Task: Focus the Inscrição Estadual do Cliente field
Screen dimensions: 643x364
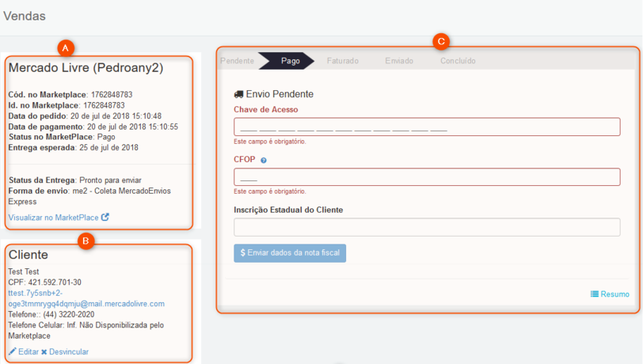Action: (427, 227)
